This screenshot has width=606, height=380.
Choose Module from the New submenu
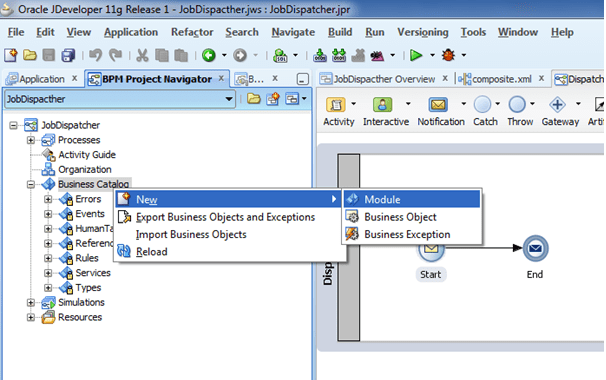[412, 199]
